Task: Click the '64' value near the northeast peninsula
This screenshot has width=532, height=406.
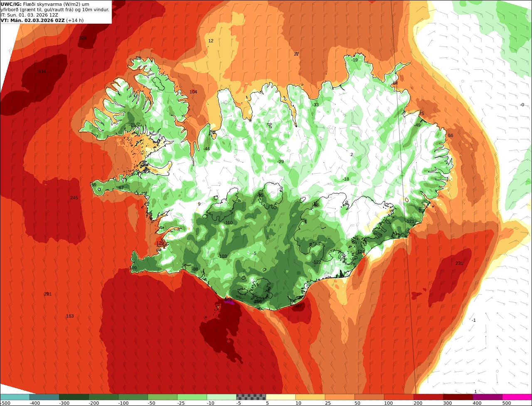Action: 395,83
